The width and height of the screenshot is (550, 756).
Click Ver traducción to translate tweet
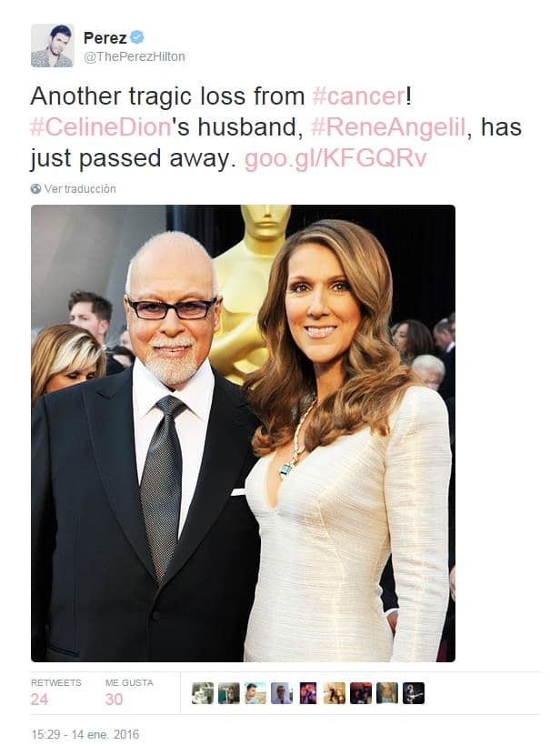tap(80, 189)
